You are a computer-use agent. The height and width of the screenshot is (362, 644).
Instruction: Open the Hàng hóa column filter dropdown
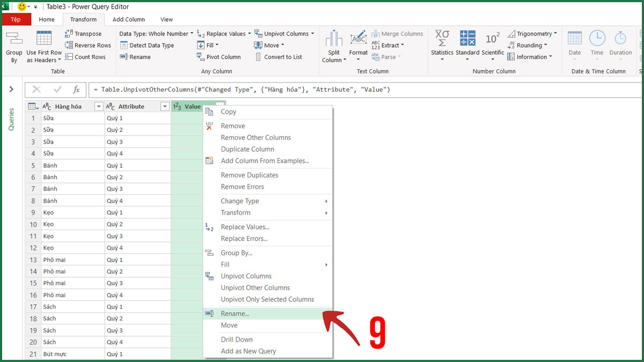(99, 106)
